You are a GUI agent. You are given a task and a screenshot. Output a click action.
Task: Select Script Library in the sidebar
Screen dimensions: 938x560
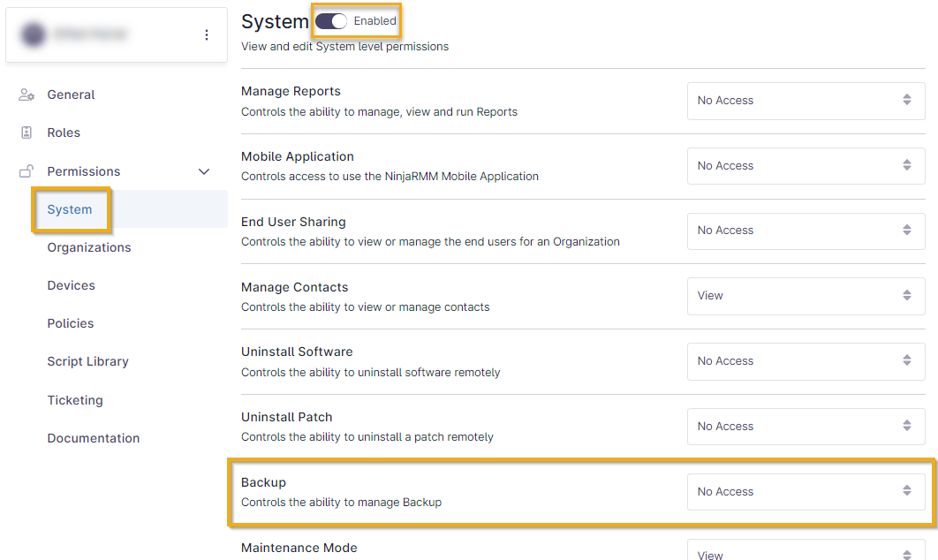pos(88,361)
